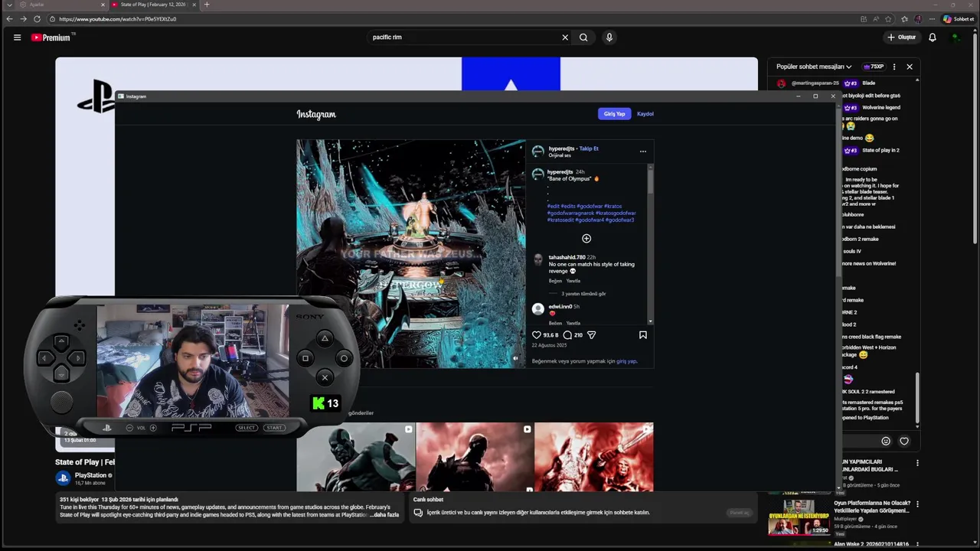Click Giriş Yap button in Instagram window

pos(614,114)
